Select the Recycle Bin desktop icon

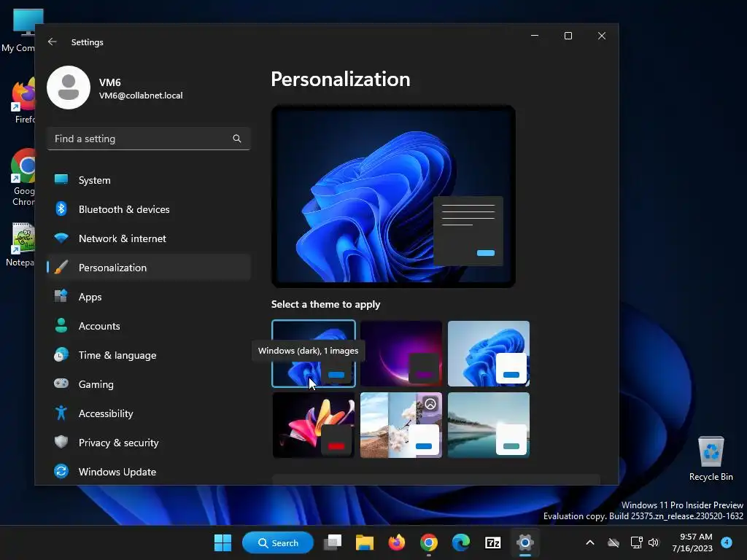coord(711,458)
